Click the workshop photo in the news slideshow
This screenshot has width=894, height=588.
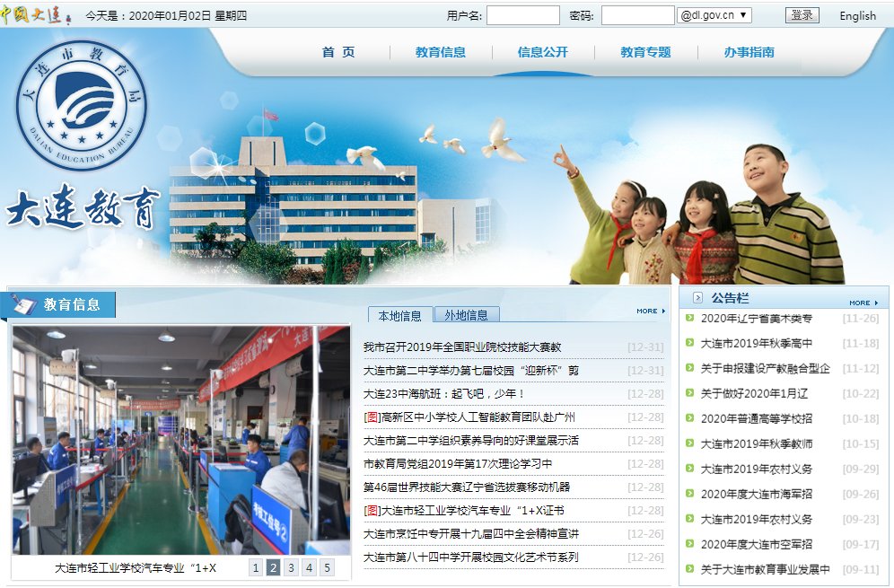tap(180, 440)
